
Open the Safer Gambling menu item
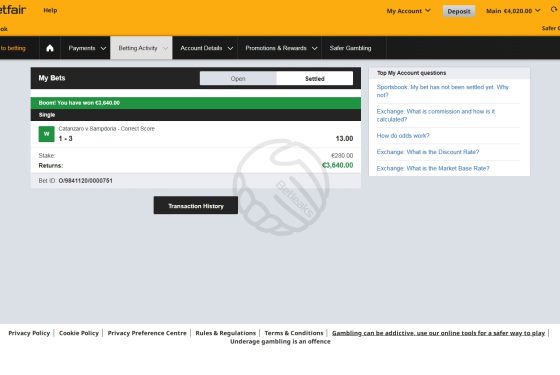[x=350, y=48]
